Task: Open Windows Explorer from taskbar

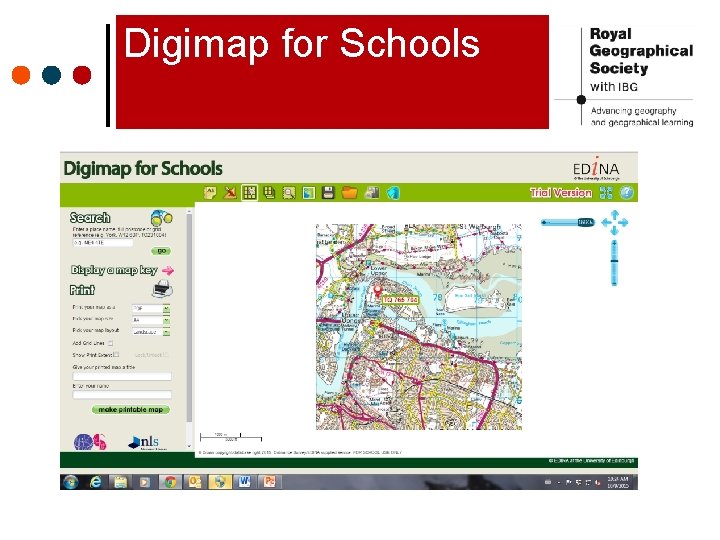Action: [x=120, y=482]
